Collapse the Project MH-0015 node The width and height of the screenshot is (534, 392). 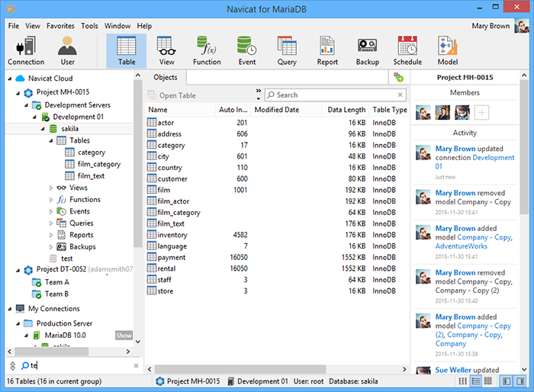tap(18, 92)
